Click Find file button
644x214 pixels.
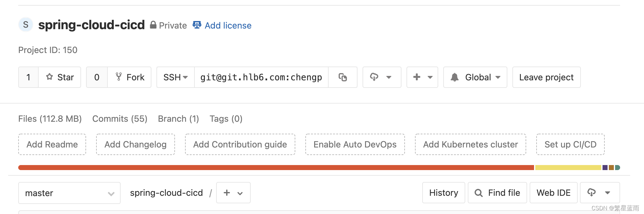(x=497, y=193)
